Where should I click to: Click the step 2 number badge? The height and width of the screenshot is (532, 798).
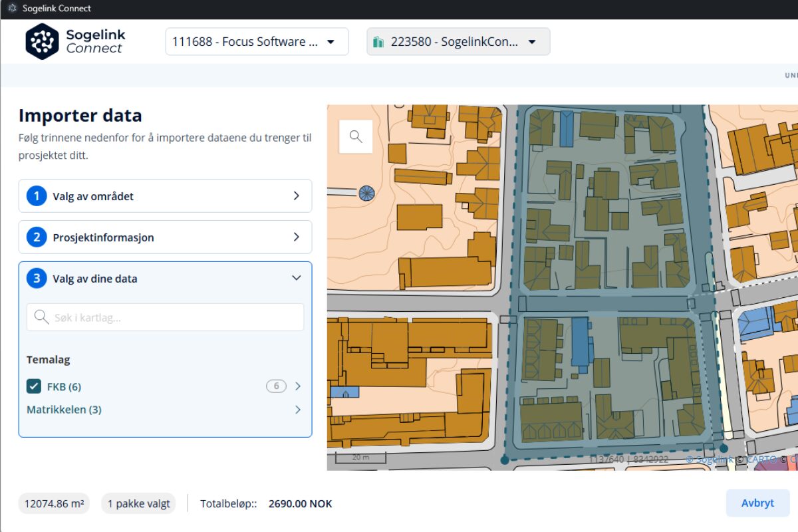tap(37, 237)
